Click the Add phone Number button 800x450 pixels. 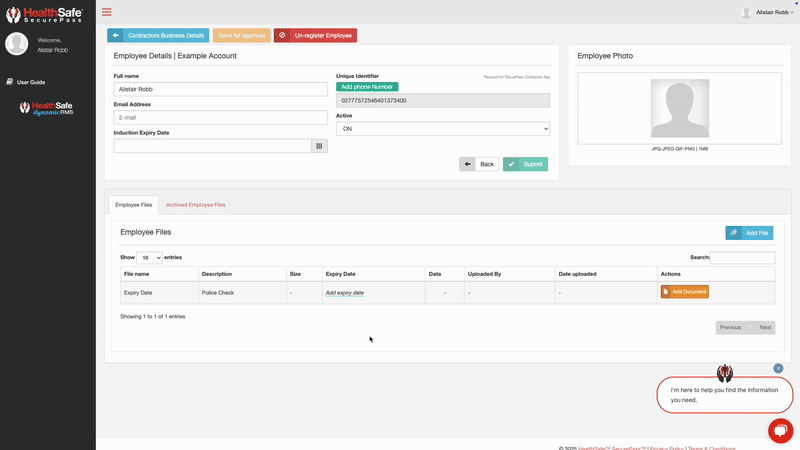[367, 87]
